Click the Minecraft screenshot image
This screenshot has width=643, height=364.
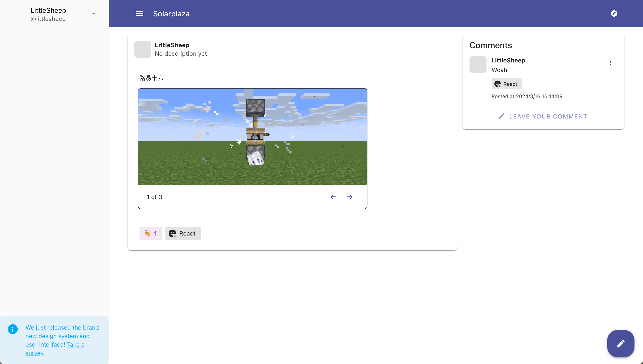coord(252,137)
